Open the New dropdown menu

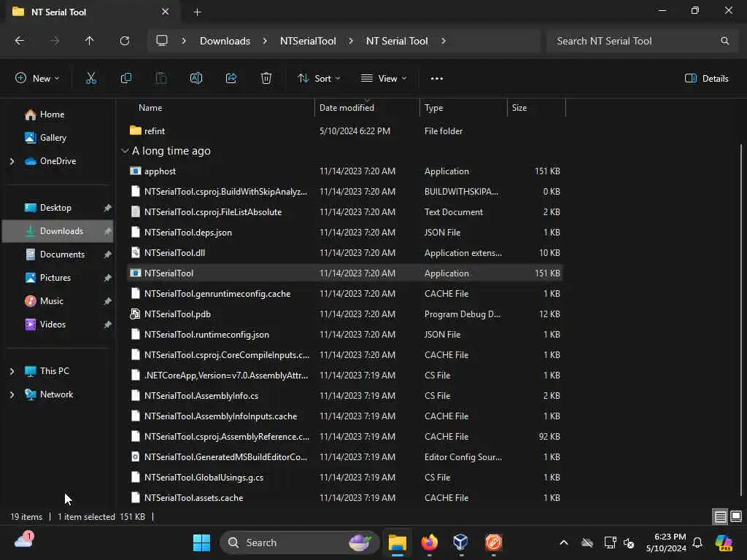point(37,79)
